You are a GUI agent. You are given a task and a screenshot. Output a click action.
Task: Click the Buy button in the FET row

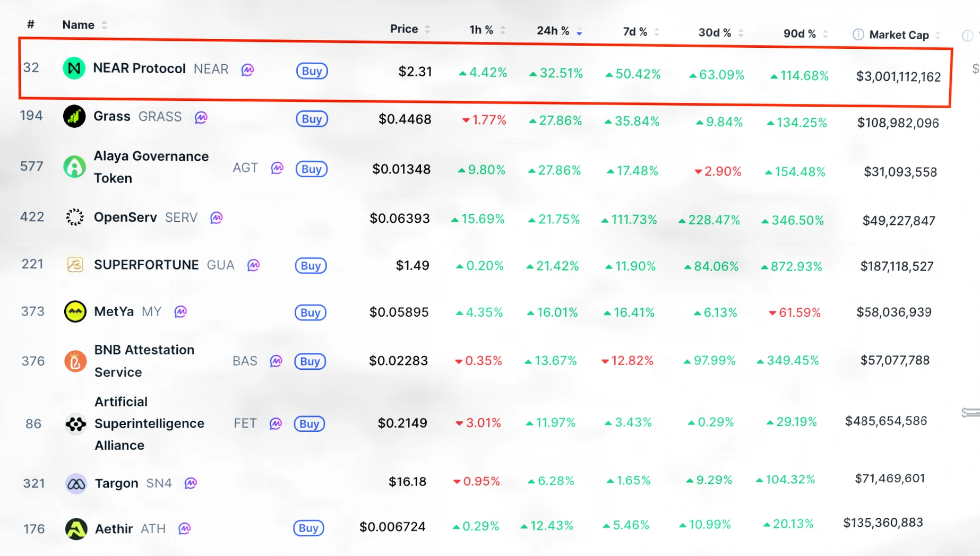(x=310, y=423)
